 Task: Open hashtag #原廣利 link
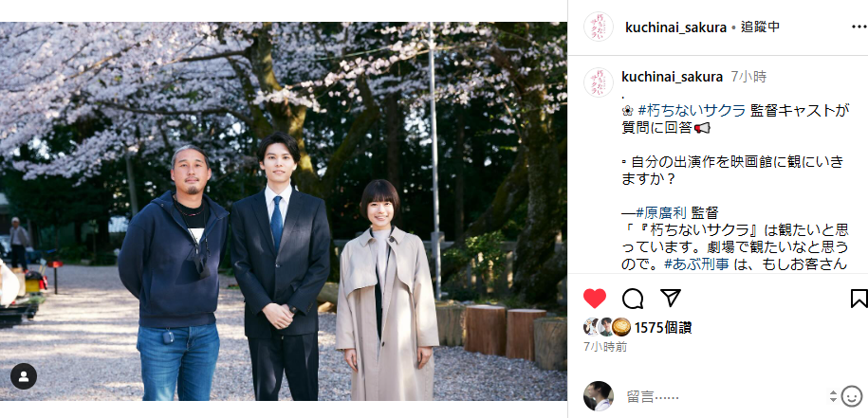[x=661, y=212]
